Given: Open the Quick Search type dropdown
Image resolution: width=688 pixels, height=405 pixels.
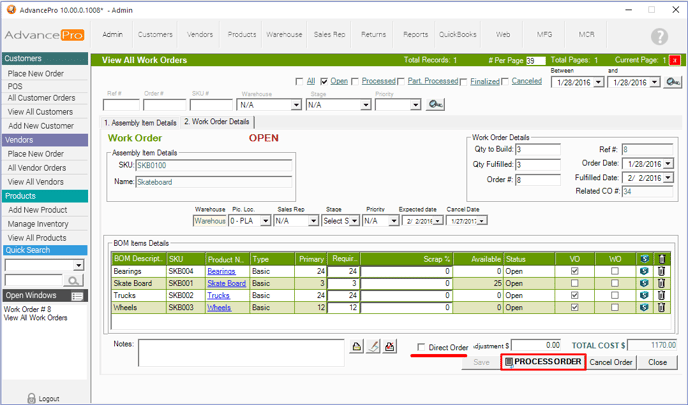Looking at the screenshot, I should click(x=78, y=266).
